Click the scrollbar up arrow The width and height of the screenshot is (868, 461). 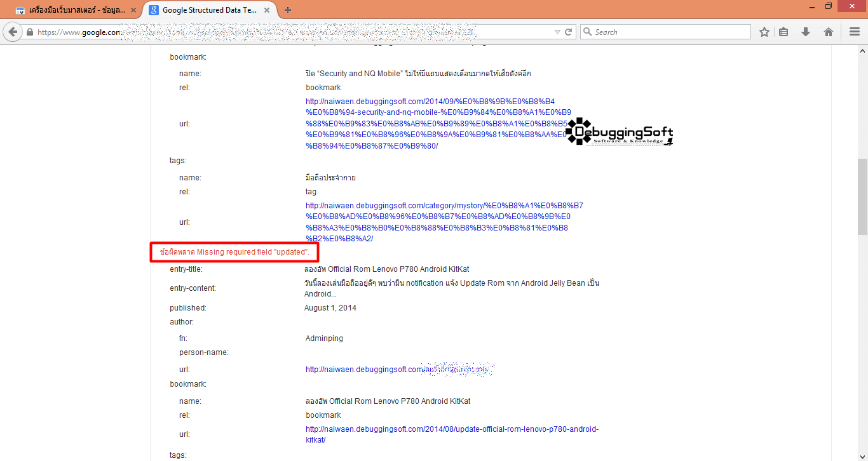click(862, 50)
